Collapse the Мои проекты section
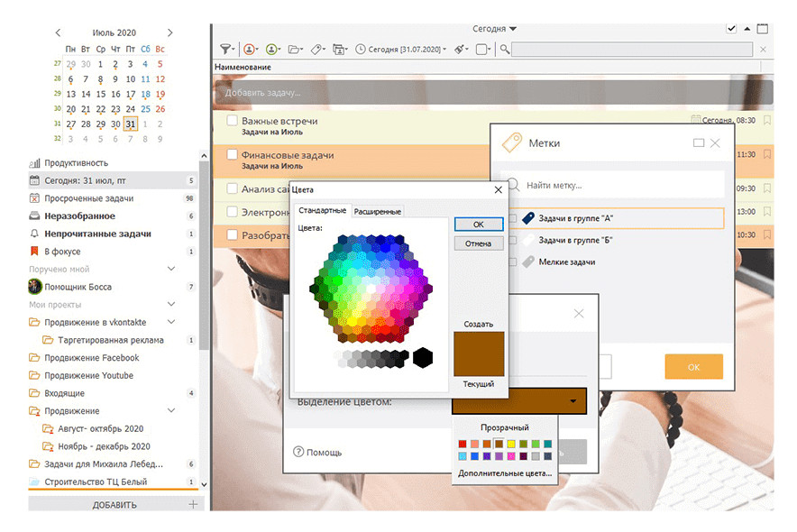Viewport: 797px width, 532px height. pos(171,305)
